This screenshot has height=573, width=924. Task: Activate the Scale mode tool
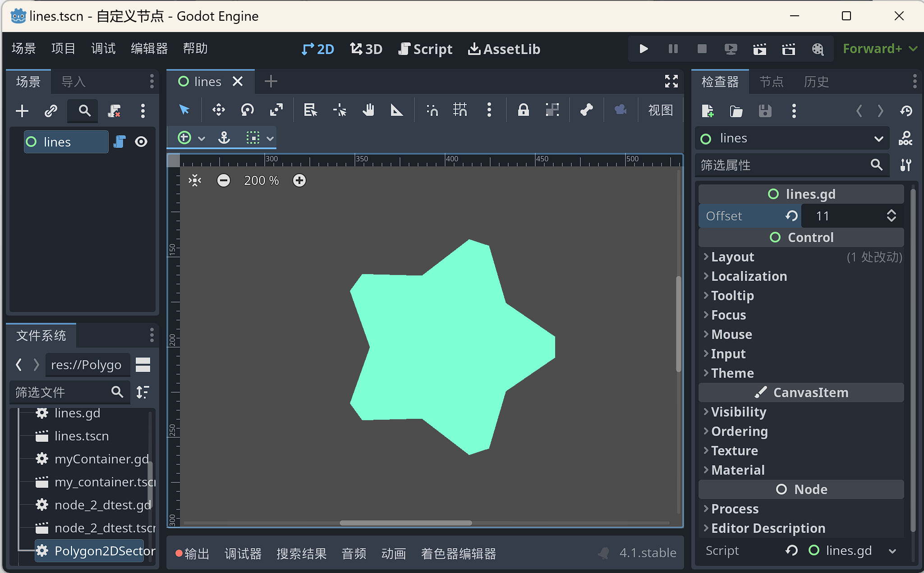click(276, 110)
